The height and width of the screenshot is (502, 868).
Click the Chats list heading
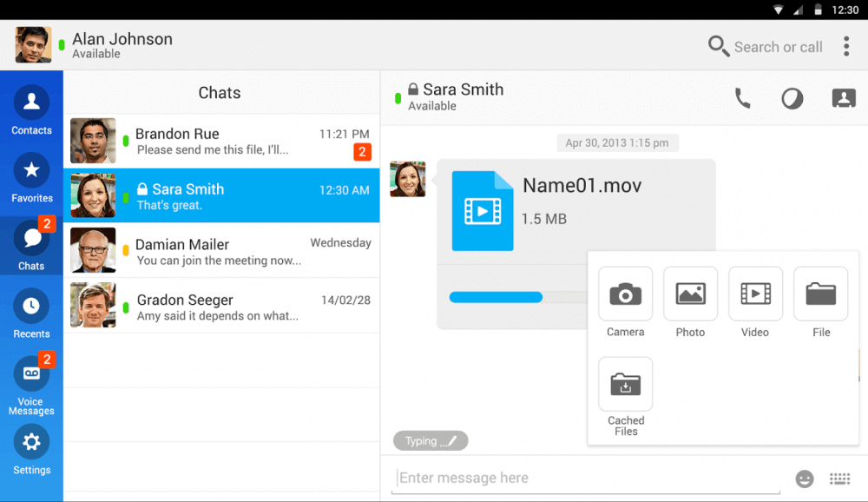(220, 93)
